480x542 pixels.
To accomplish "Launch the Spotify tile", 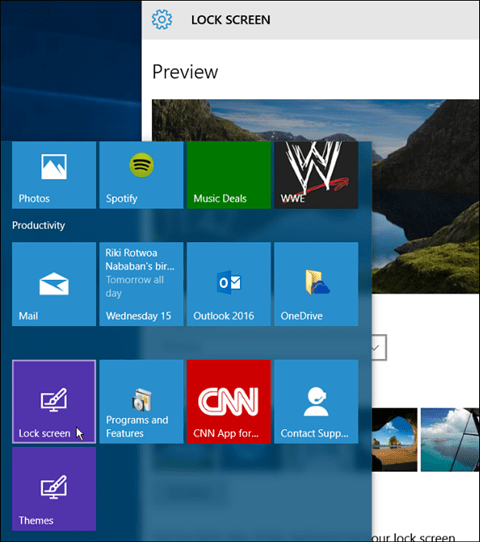I will pos(141,175).
